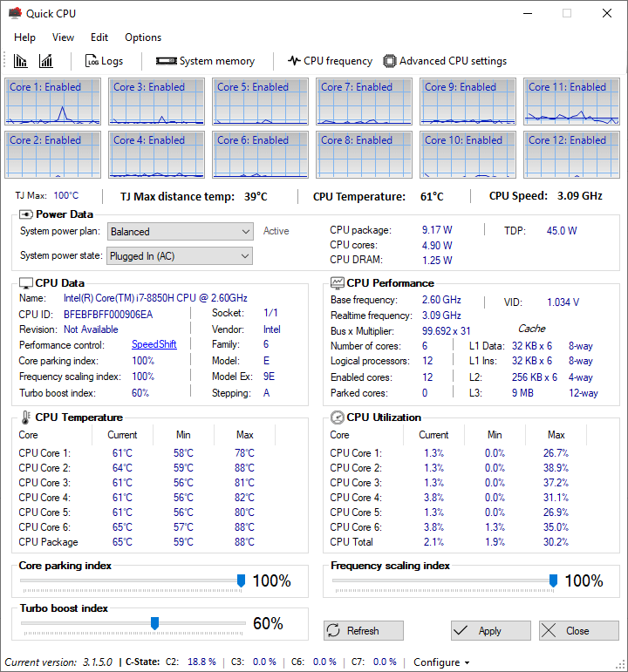This screenshot has height=672, width=628.
Task: Click CPU Total max utilization 30.2%
Action: click(556, 542)
